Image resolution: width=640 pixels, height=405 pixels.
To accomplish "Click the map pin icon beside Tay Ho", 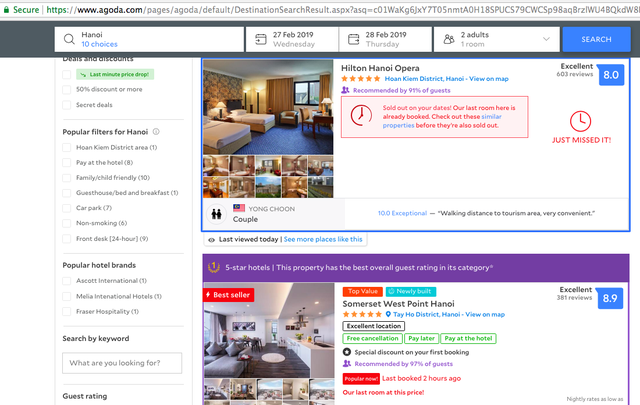I will [388, 314].
